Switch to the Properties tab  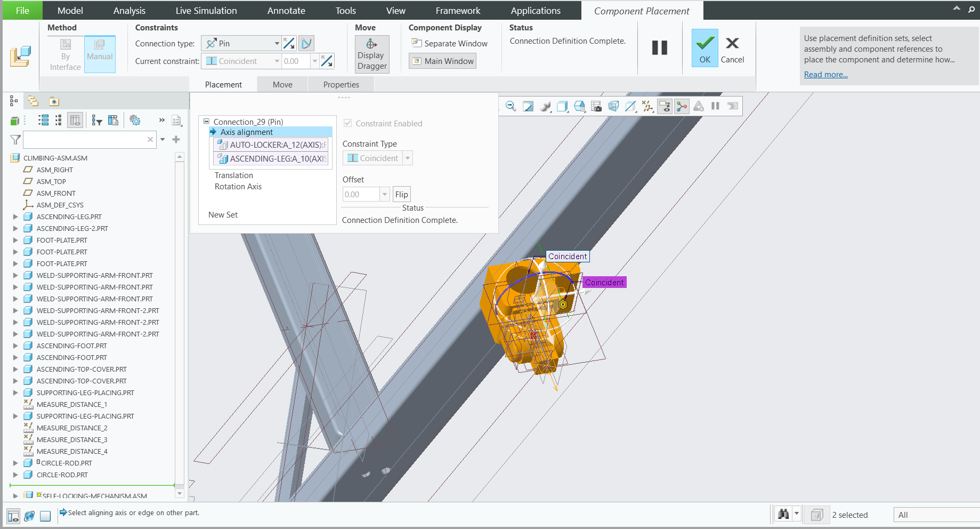(x=341, y=84)
